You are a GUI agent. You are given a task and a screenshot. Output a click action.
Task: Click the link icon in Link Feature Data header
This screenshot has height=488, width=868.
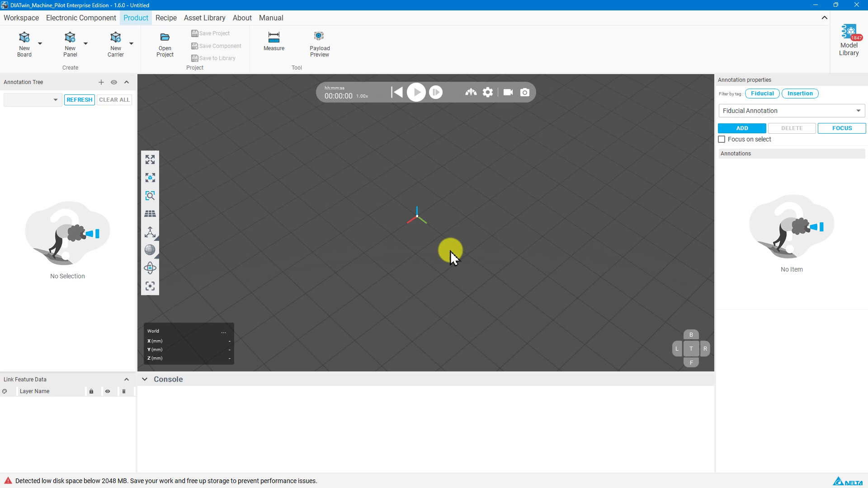[5, 391]
